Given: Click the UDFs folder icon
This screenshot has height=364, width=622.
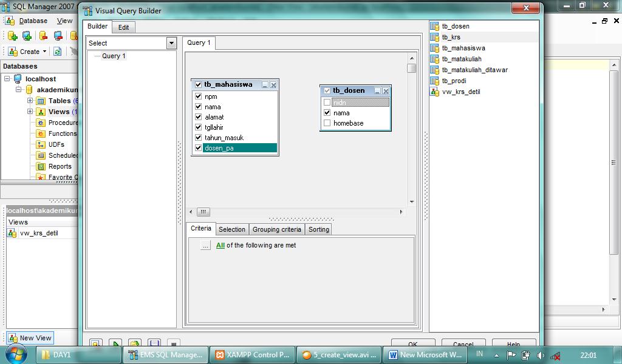Looking at the screenshot, I should (x=41, y=144).
